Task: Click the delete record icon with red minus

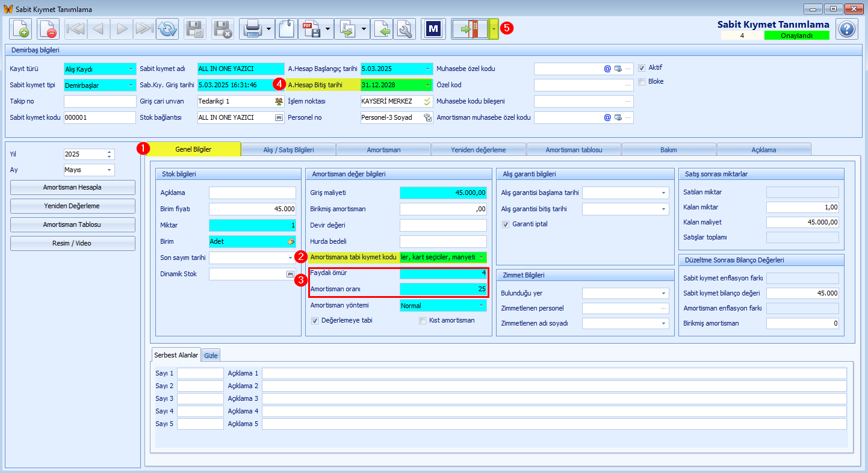Action: coord(48,29)
